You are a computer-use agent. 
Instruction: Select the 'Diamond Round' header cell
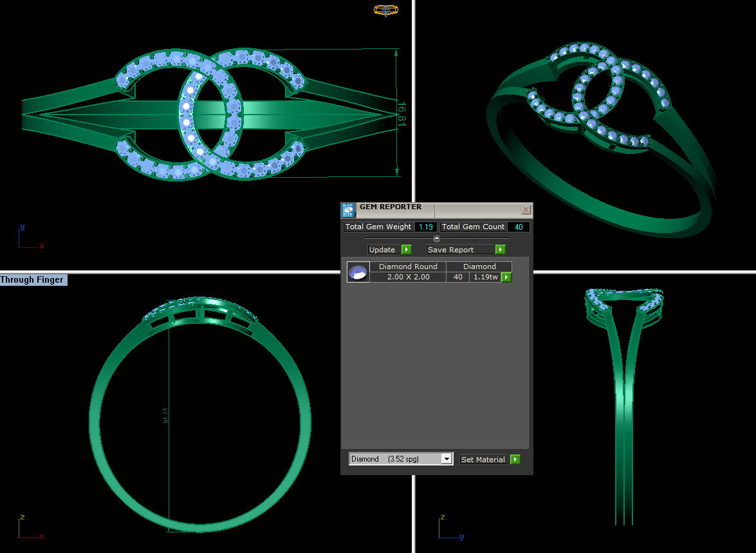tap(408, 267)
